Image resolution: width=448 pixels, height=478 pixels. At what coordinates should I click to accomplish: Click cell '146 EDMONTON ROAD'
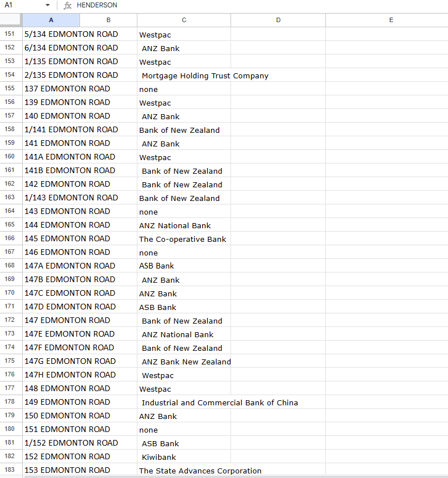79,252
